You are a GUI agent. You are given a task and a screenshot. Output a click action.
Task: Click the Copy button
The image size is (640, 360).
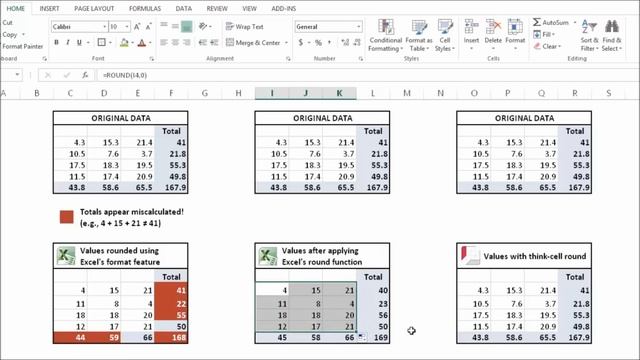(x=10, y=34)
